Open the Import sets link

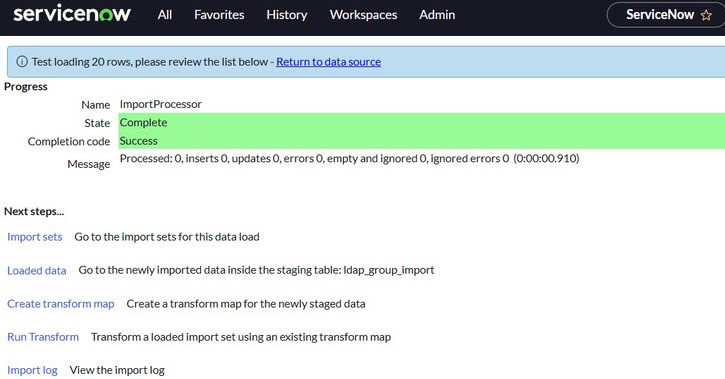tap(35, 237)
